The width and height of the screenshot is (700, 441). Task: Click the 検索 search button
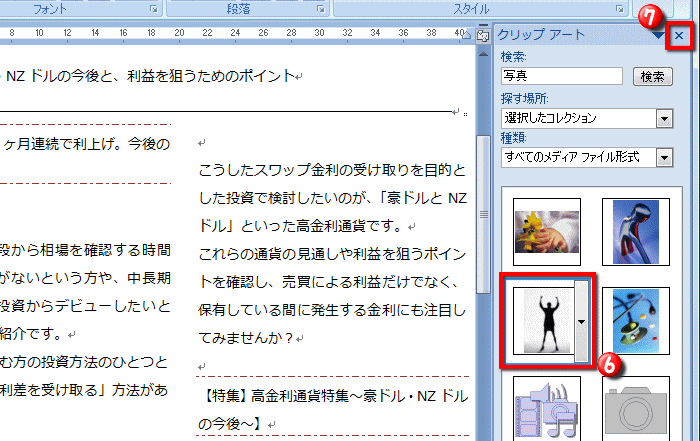(x=652, y=77)
